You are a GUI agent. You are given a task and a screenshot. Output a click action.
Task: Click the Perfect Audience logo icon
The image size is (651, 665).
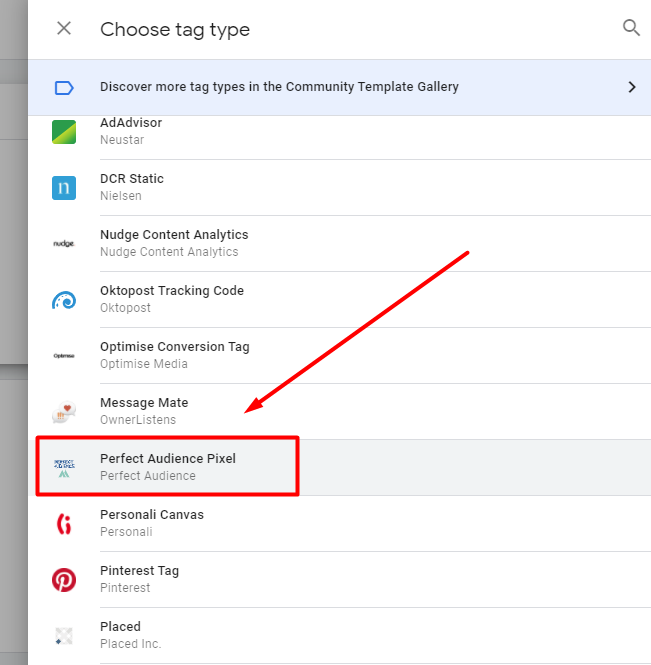tap(64, 468)
